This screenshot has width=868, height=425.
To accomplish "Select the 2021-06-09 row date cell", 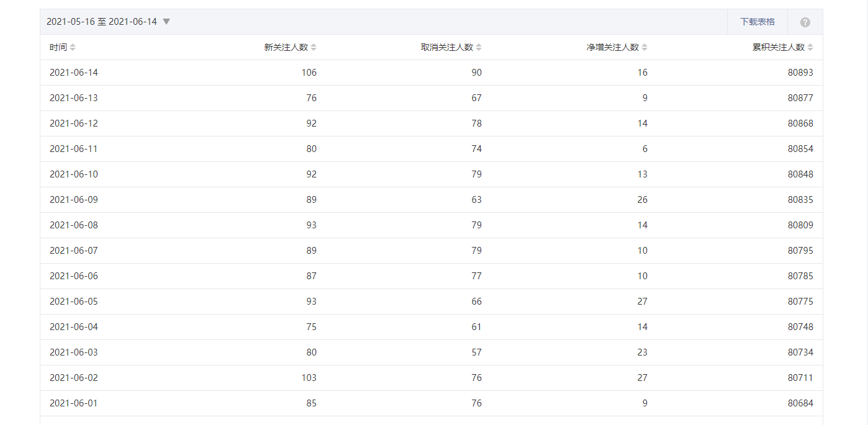I will (x=74, y=200).
